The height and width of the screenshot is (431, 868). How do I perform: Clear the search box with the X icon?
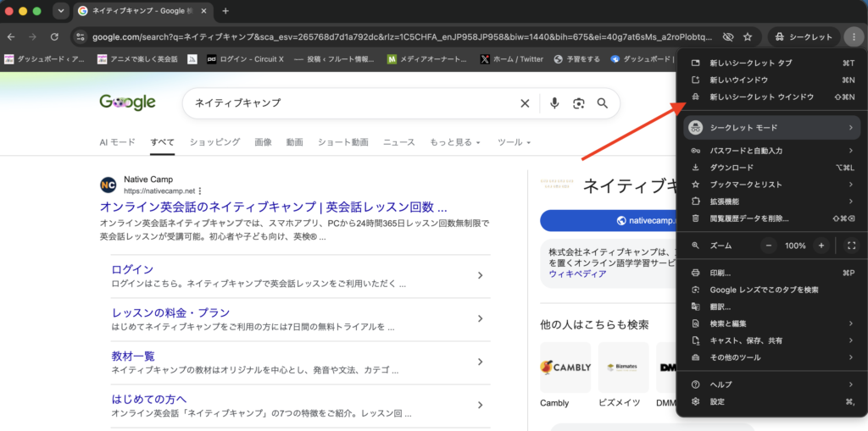click(525, 103)
